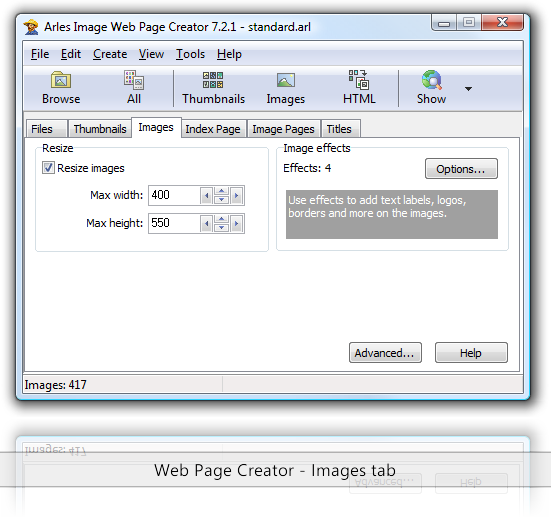Click the Options... button for image effects

461,169
